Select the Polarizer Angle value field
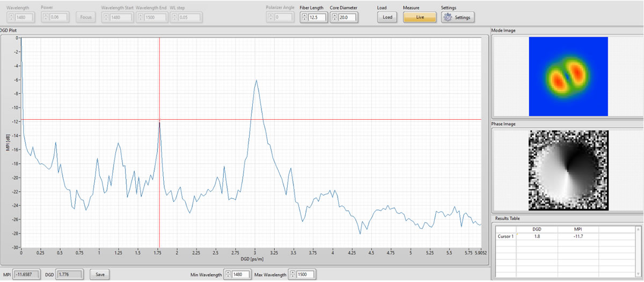 (283, 17)
